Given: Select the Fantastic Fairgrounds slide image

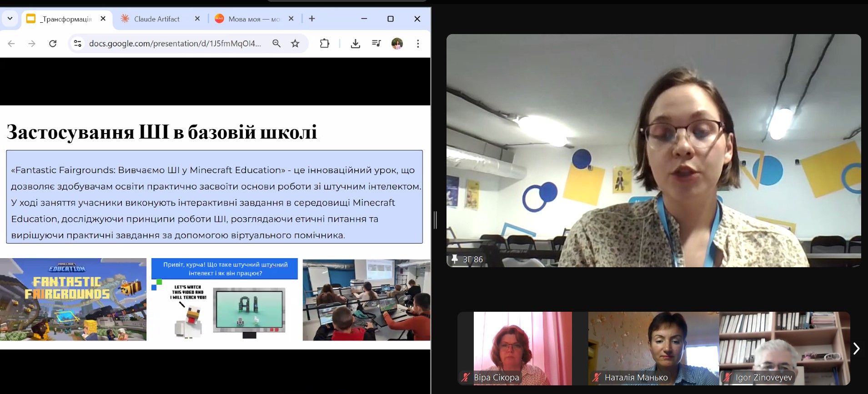Looking at the screenshot, I should (x=73, y=299).
